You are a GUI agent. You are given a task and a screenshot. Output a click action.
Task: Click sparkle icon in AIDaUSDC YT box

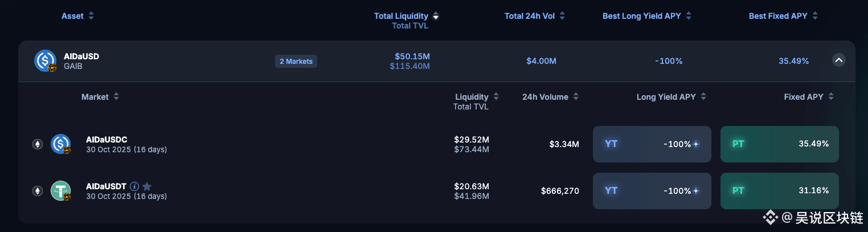[x=696, y=144]
